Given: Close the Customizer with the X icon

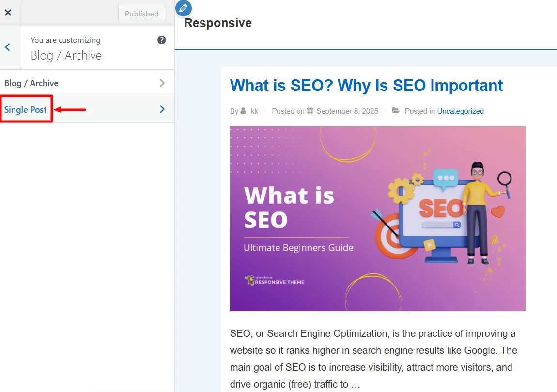Looking at the screenshot, I should (8, 13).
